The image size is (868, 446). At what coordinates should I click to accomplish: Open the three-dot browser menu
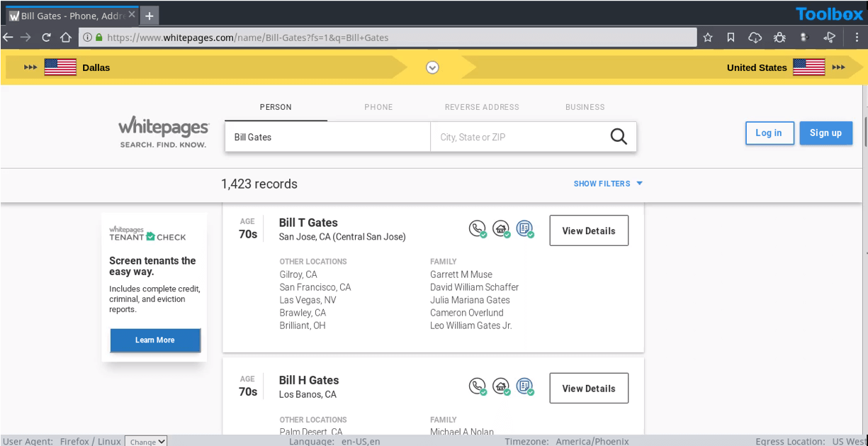[857, 38]
